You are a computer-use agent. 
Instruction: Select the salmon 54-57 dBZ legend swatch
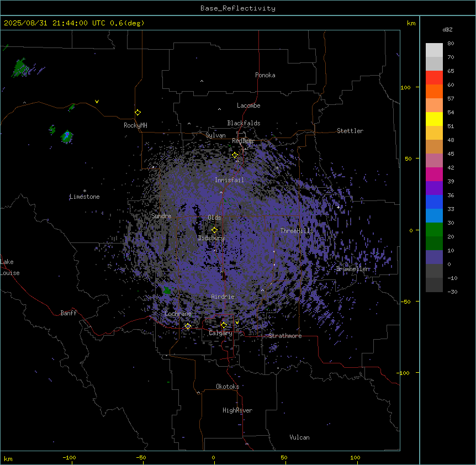click(x=434, y=105)
